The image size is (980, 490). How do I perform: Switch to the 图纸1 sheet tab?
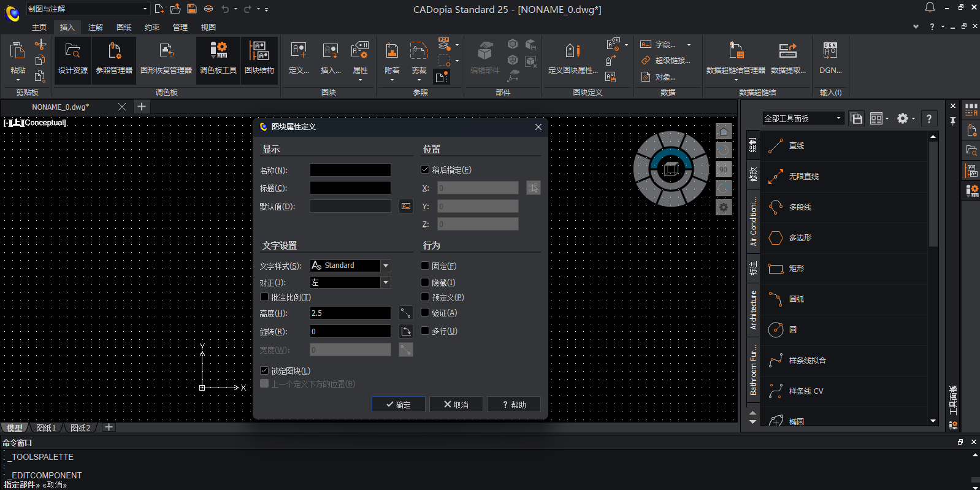point(46,427)
